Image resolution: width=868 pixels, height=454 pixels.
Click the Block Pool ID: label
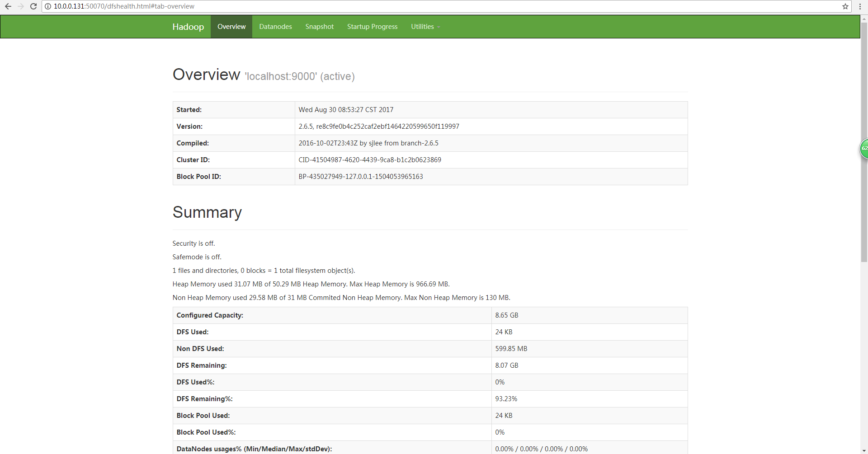point(198,177)
